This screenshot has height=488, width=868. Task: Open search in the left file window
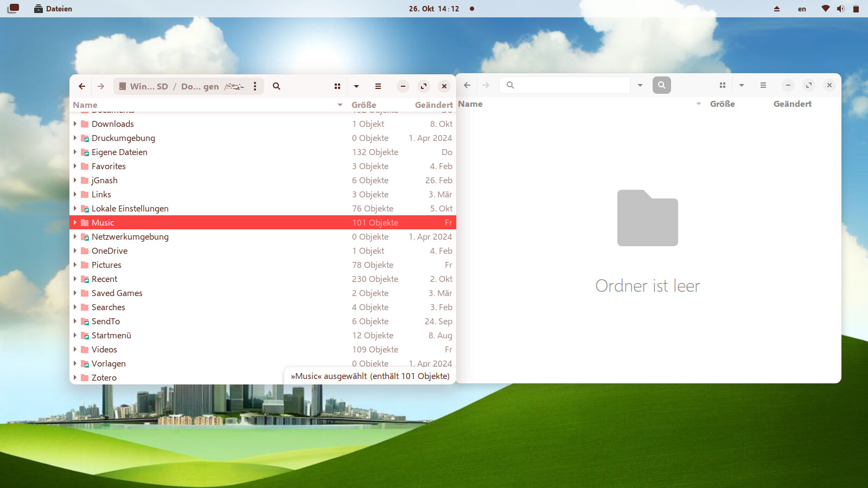click(276, 86)
